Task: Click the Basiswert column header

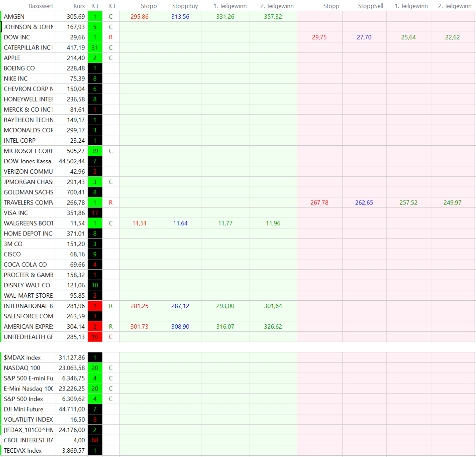Action: [41, 6]
